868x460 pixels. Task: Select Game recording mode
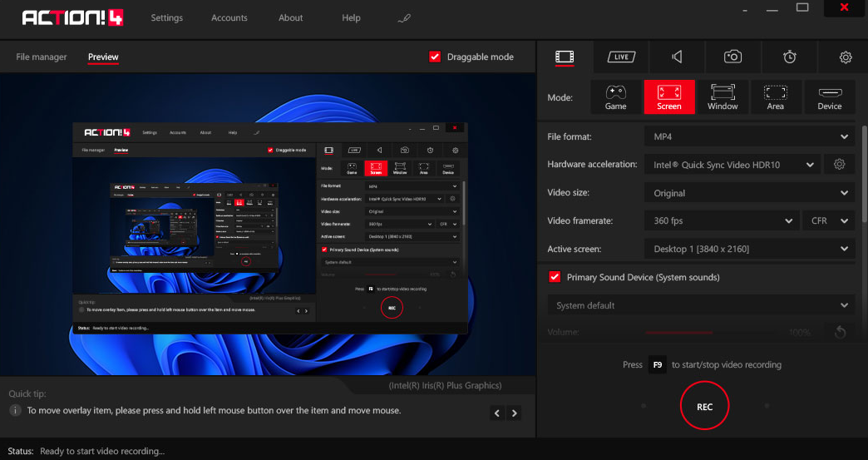[615, 96]
